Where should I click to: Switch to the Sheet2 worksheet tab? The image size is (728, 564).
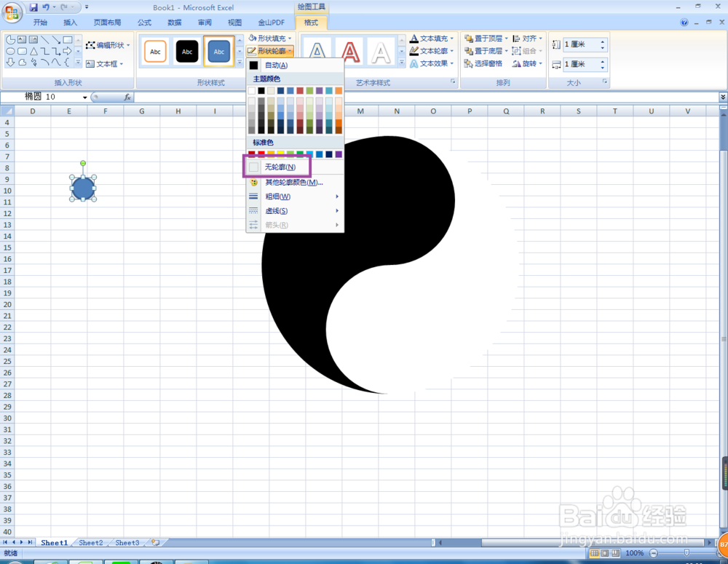pyautogui.click(x=90, y=543)
